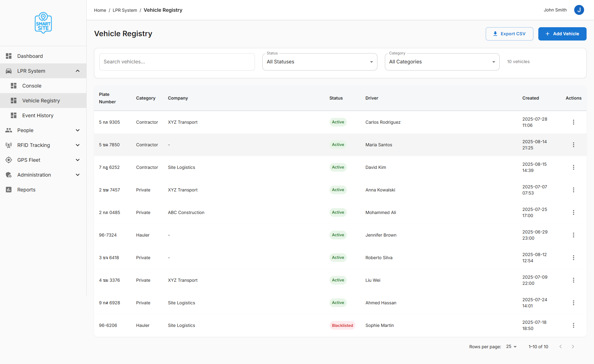Open the All Categories dropdown
Image resolution: width=594 pixels, height=364 pixels.
point(442,62)
